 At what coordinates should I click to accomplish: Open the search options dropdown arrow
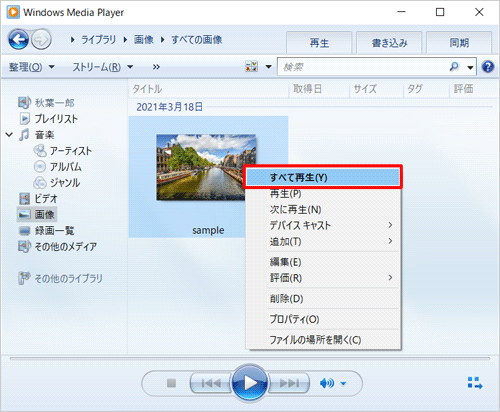pos(470,67)
